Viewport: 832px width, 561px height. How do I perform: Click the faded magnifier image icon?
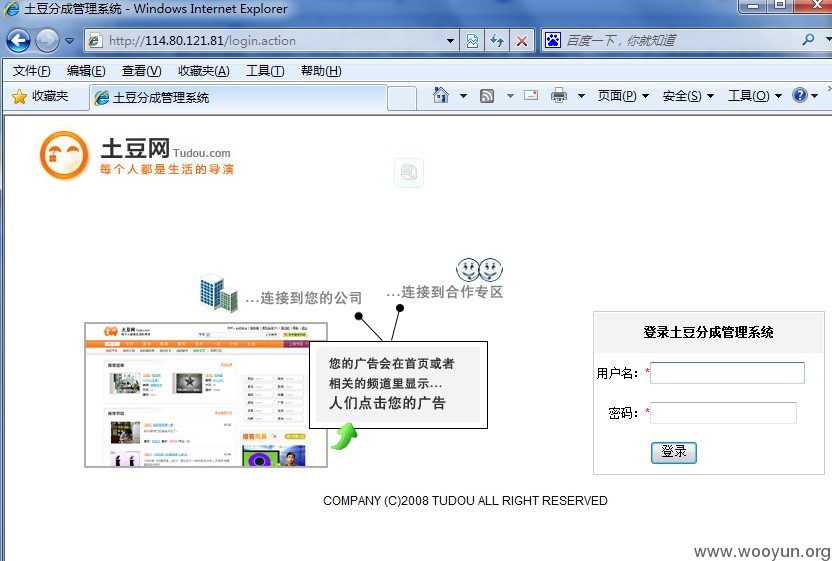pos(409,172)
